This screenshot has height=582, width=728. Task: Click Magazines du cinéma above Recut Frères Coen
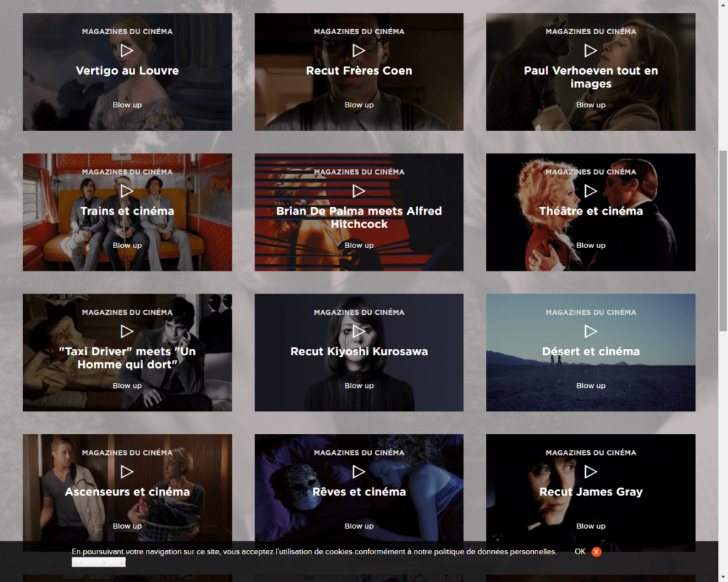point(359,31)
